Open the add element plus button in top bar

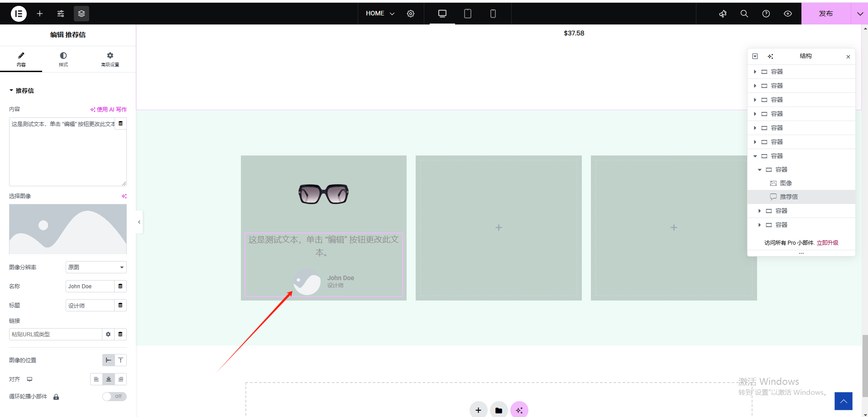[40, 14]
